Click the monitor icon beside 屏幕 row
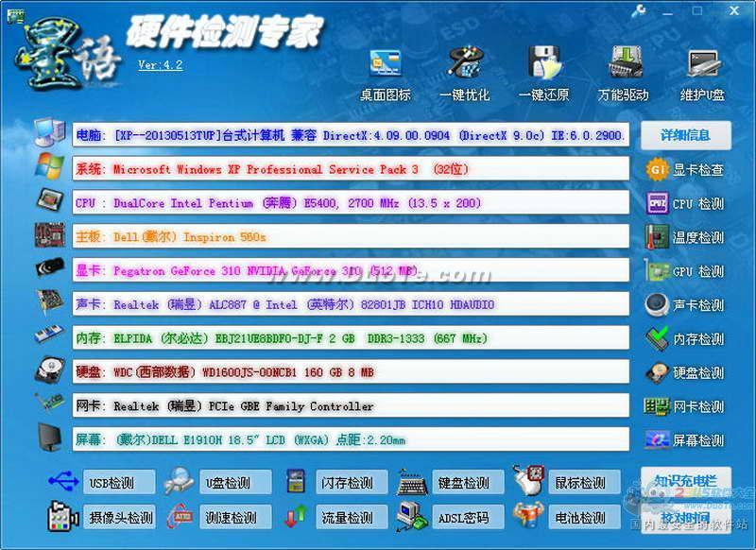 tap(50, 438)
